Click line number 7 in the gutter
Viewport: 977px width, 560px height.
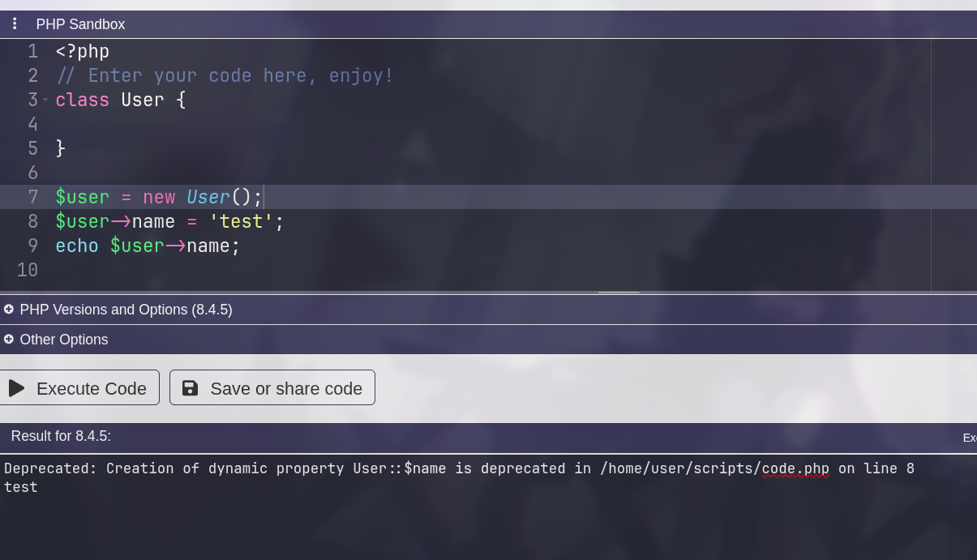click(33, 197)
